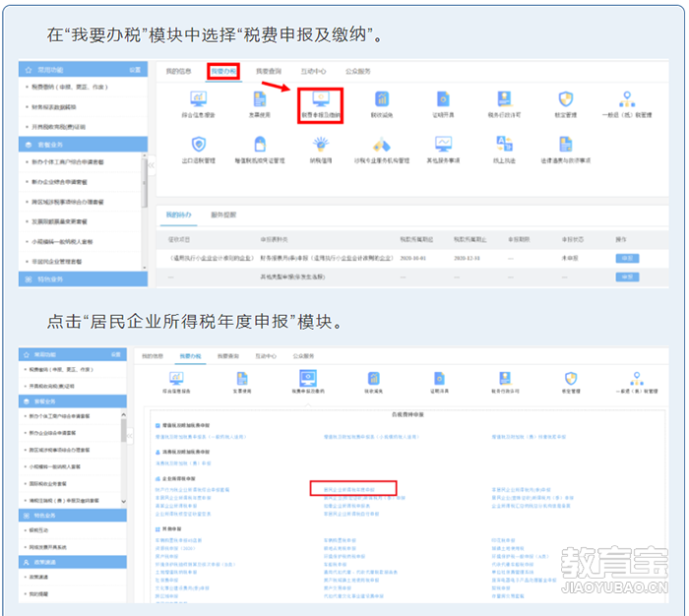Click upper sidebar scrollbar thumb
The height and width of the screenshot is (616, 689).
click(x=144, y=182)
